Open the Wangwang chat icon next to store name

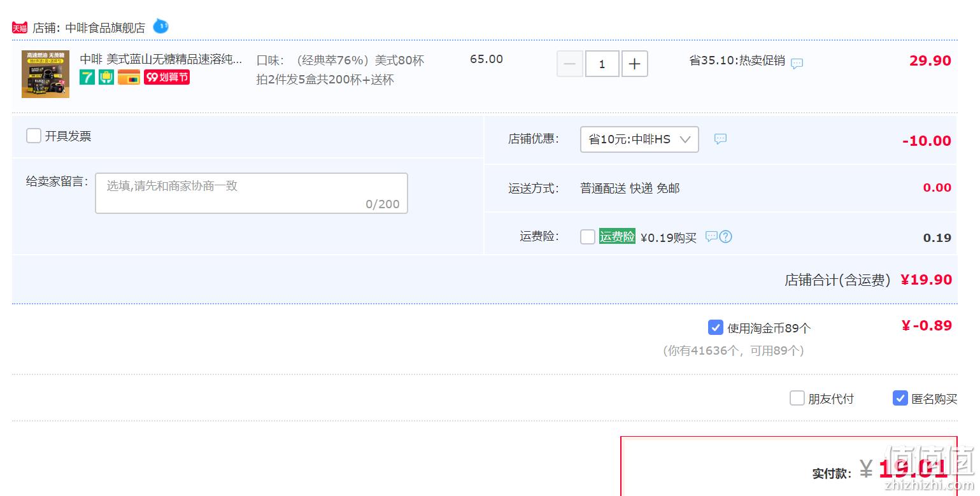pyautogui.click(x=160, y=27)
